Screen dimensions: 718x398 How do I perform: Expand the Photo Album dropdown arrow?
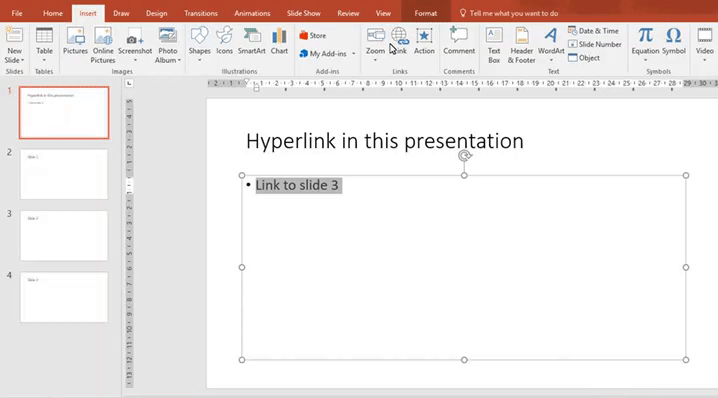(179, 60)
